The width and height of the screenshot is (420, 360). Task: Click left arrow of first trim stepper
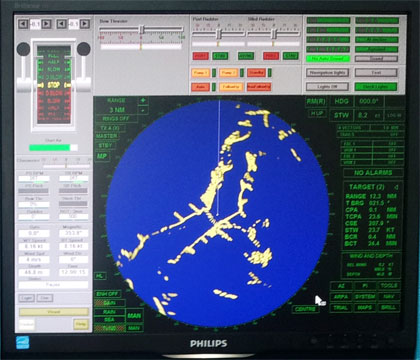[x=23, y=24]
